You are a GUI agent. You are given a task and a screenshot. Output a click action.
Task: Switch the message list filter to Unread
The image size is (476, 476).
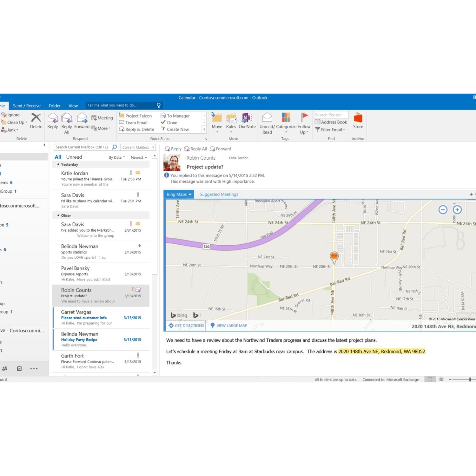click(x=74, y=157)
